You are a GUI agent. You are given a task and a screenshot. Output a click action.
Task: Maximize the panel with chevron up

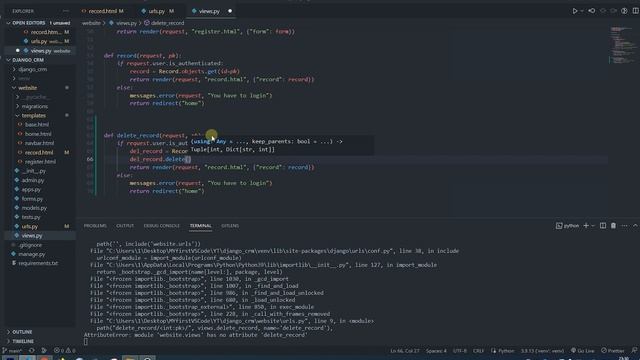click(635, 226)
